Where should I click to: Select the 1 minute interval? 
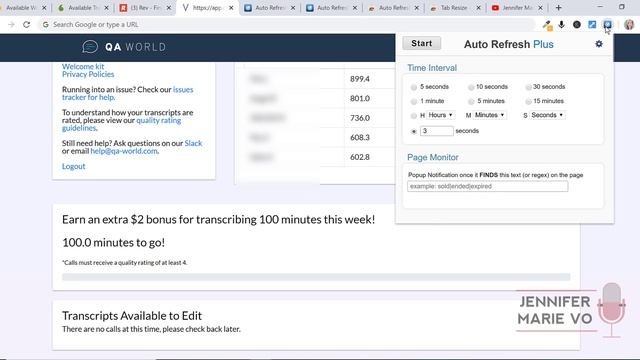point(414,101)
